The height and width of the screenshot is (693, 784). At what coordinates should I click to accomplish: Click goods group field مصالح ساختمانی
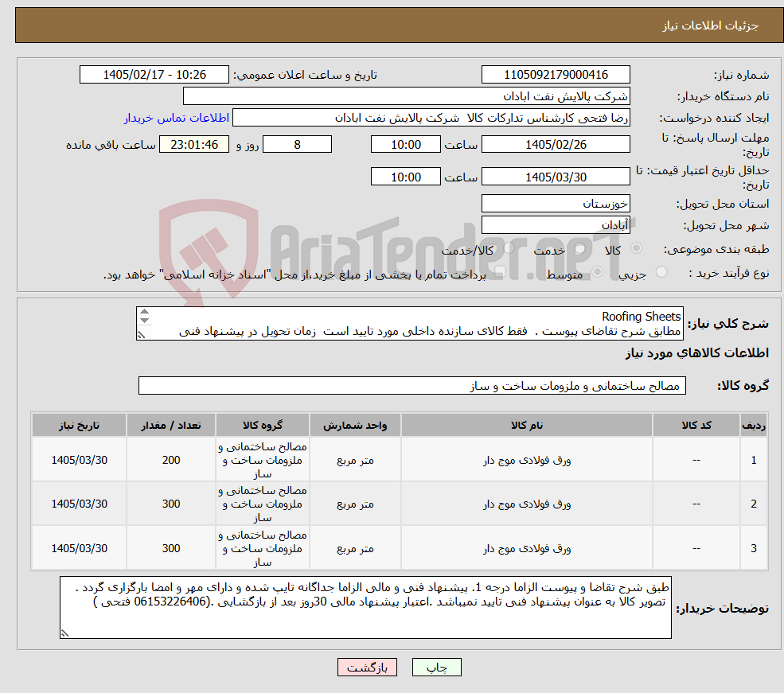(x=412, y=386)
